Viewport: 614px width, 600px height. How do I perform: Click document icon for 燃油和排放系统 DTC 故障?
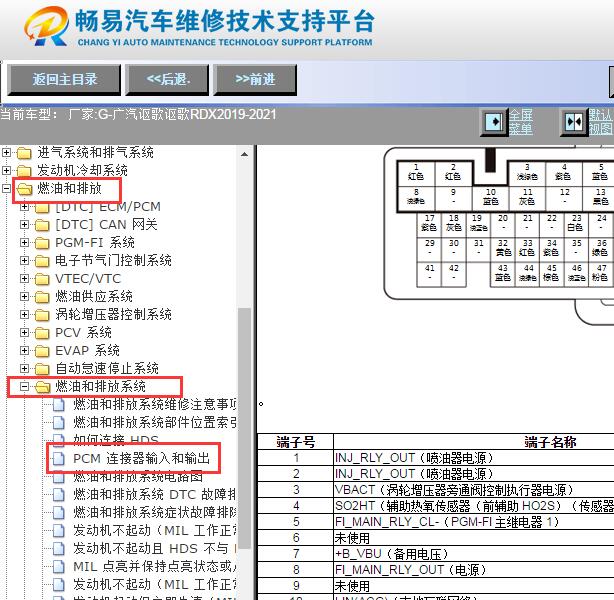pos(59,494)
